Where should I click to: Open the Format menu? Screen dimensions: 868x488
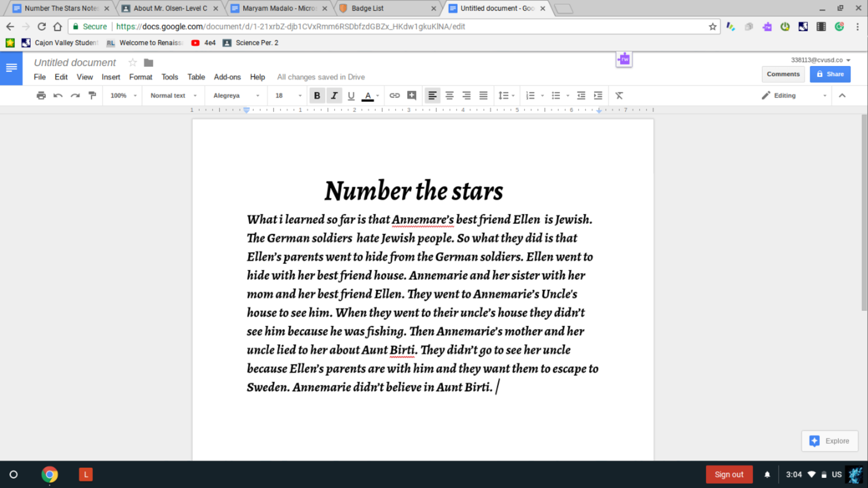coord(140,77)
